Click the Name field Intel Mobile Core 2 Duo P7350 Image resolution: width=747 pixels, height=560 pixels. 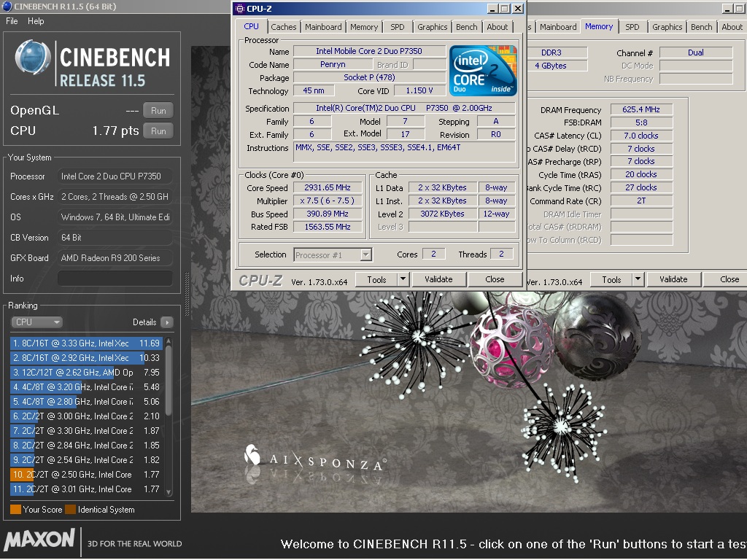click(x=368, y=51)
